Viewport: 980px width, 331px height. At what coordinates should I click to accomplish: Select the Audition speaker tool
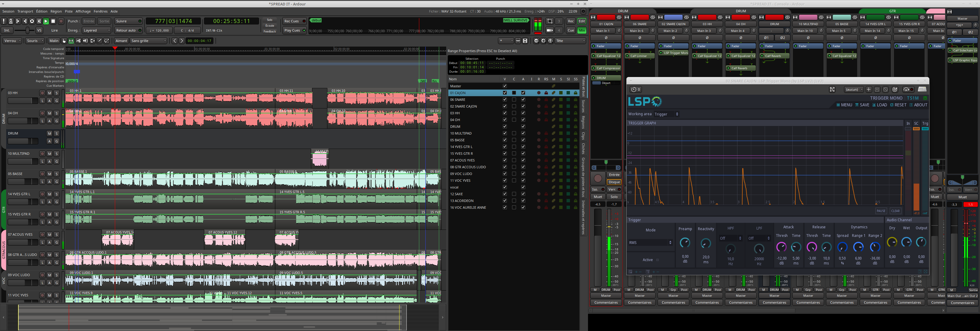click(x=85, y=41)
